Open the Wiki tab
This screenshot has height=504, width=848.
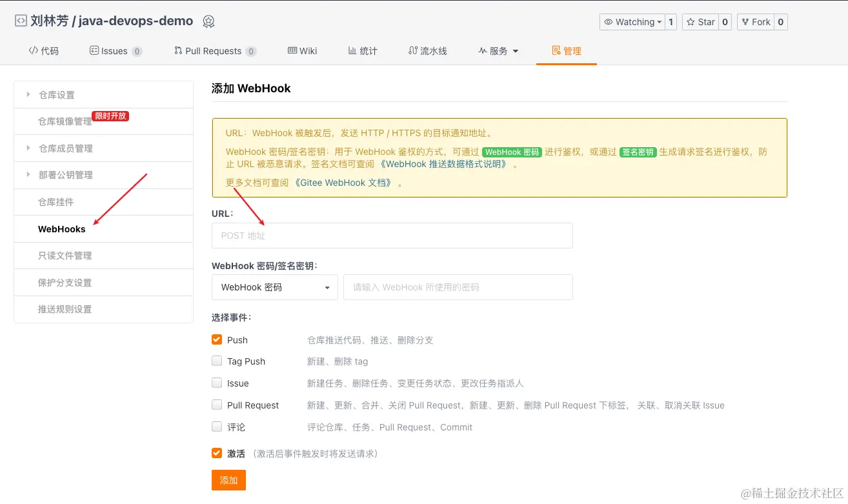(303, 51)
